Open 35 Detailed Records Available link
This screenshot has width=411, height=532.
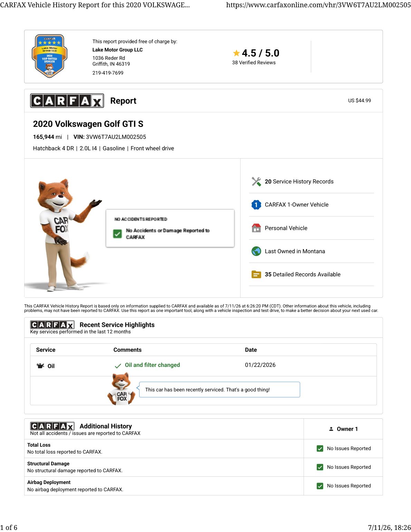[x=303, y=274]
